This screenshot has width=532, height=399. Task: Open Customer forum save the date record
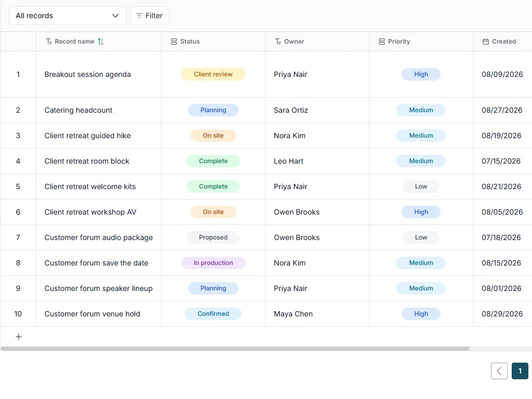tap(96, 263)
